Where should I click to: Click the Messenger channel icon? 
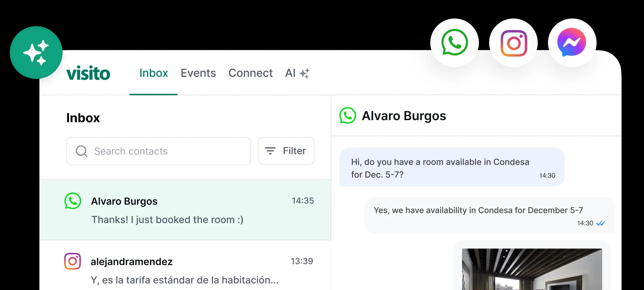coord(572,42)
